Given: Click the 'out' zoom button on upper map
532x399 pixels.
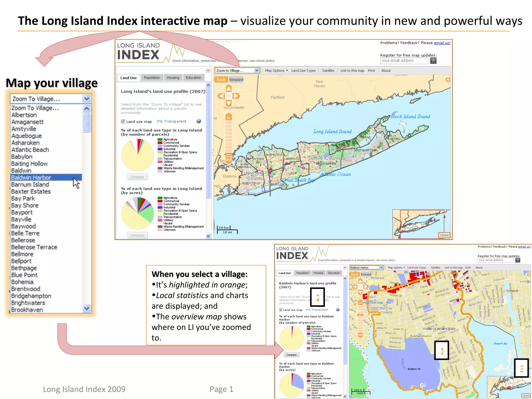Looking at the screenshot, I should [x=229, y=159].
